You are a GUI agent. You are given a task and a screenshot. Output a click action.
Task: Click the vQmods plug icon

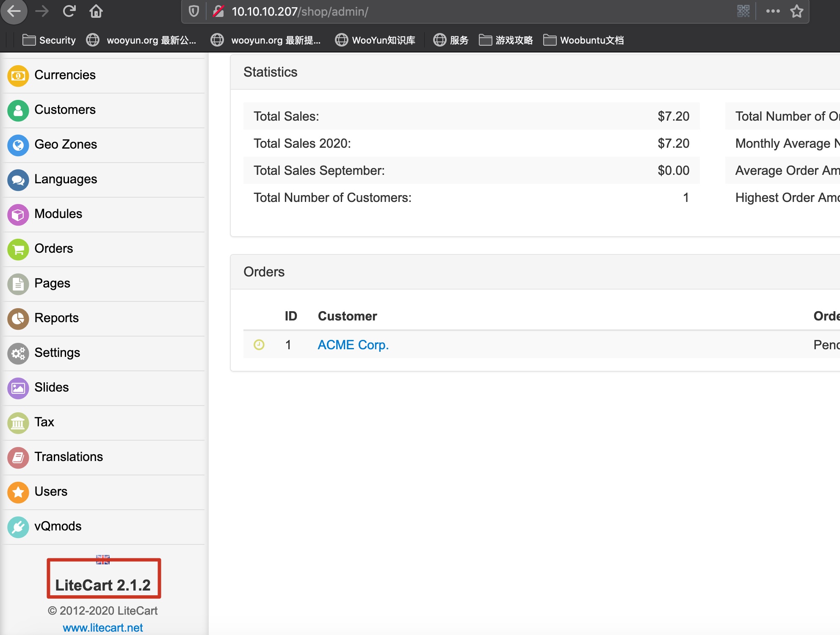pos(18,527)
